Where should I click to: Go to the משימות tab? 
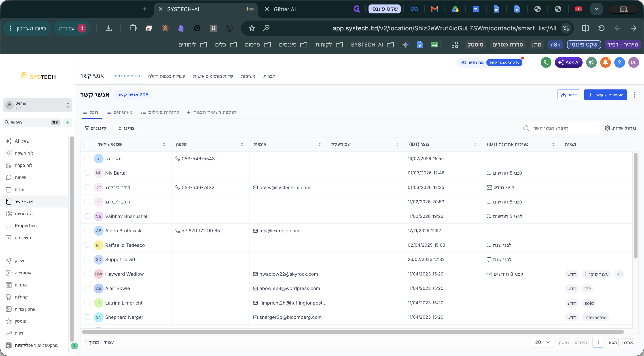coord(248,76)
